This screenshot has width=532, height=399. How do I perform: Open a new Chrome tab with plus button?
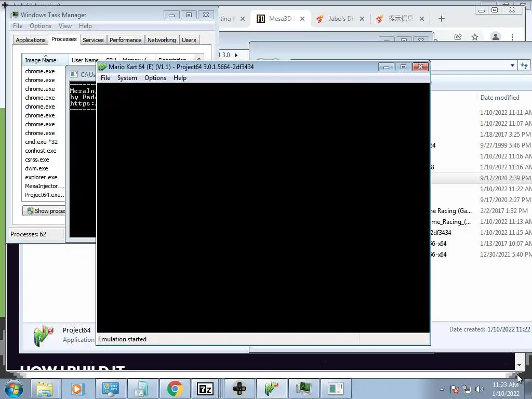tap(442, 19)
